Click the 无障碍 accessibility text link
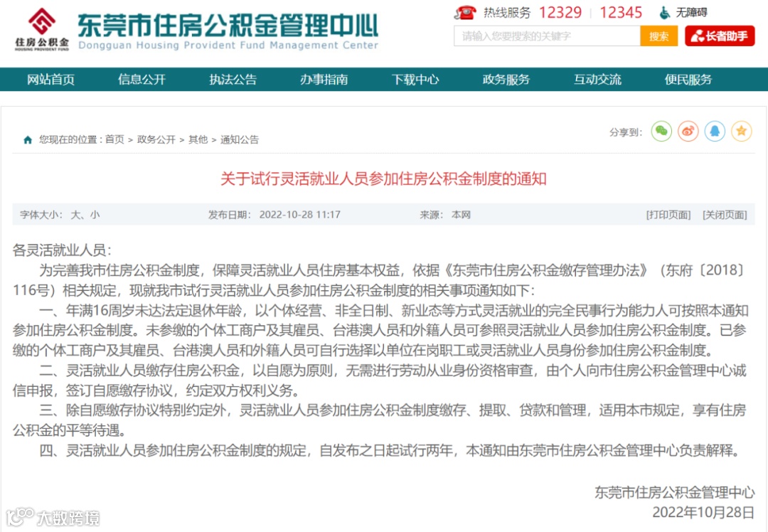The width and height of the screenshot is (768, 532). point(692,12)
